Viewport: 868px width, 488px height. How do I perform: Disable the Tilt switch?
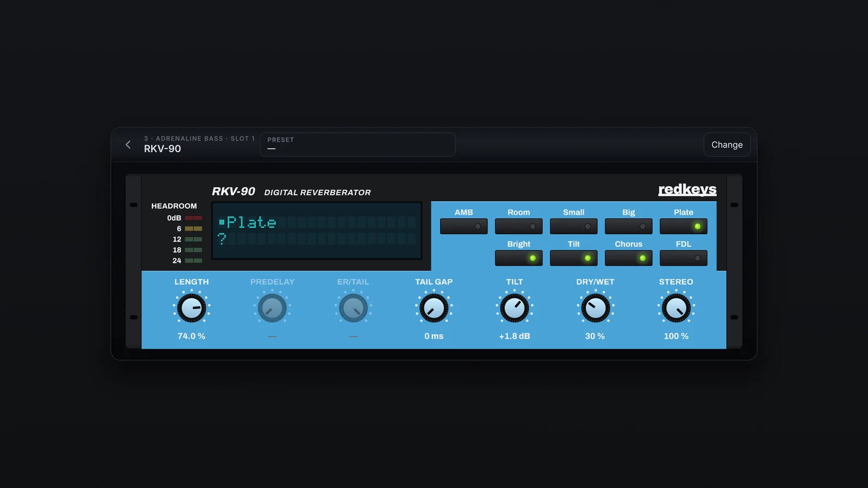coord(573,258)
